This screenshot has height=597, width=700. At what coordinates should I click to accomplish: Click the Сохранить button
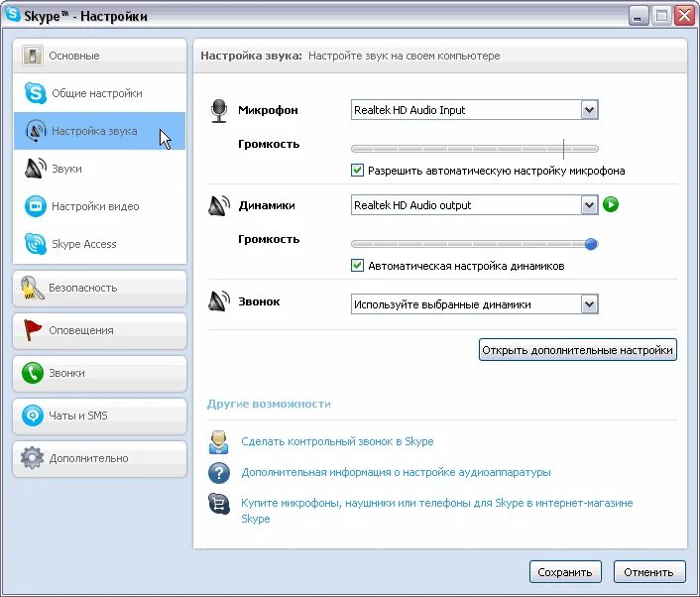tap(565, 572)
